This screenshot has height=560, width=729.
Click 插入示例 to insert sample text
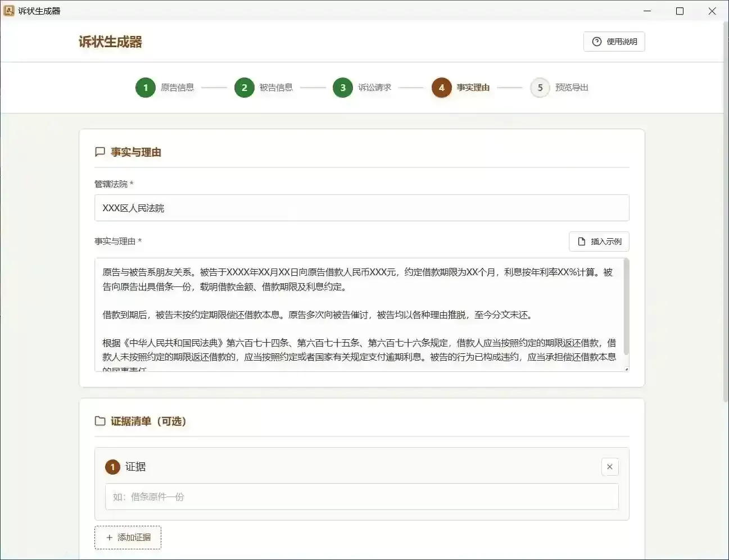coord(599,242)
